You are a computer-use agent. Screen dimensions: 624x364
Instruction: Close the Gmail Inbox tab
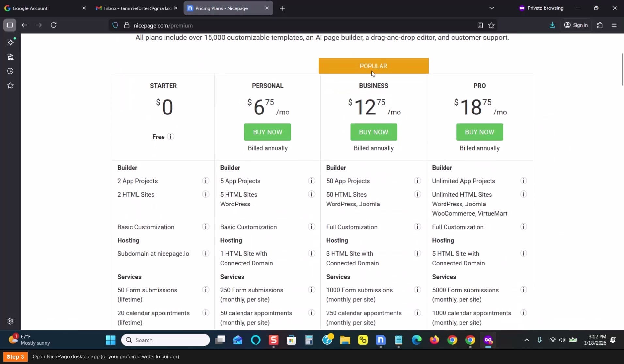coord(176,8)
